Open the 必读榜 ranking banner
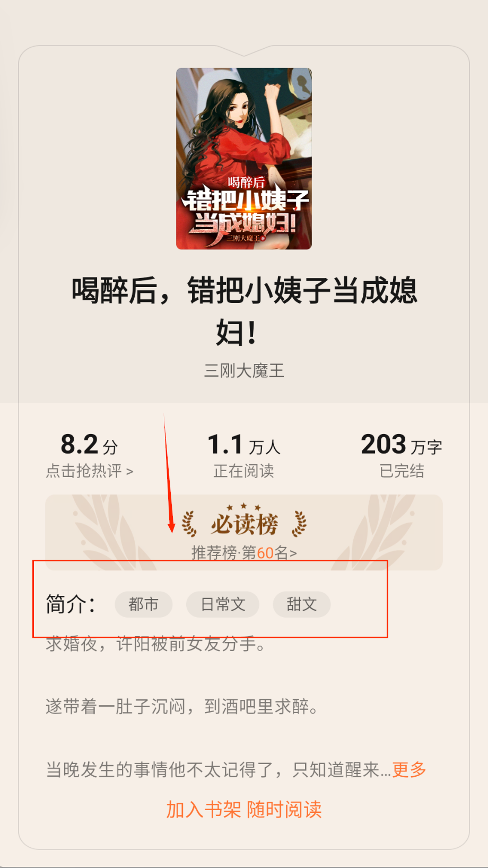488x868 pixels. [244, 532]
